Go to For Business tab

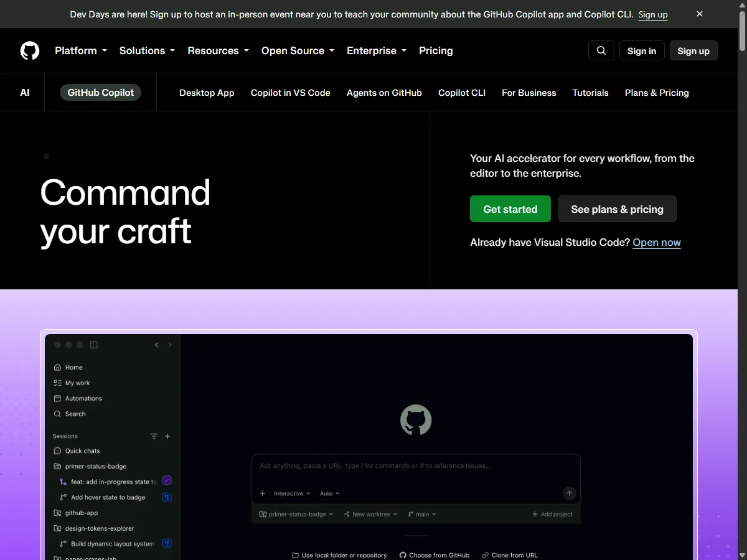tap(529, 93)
